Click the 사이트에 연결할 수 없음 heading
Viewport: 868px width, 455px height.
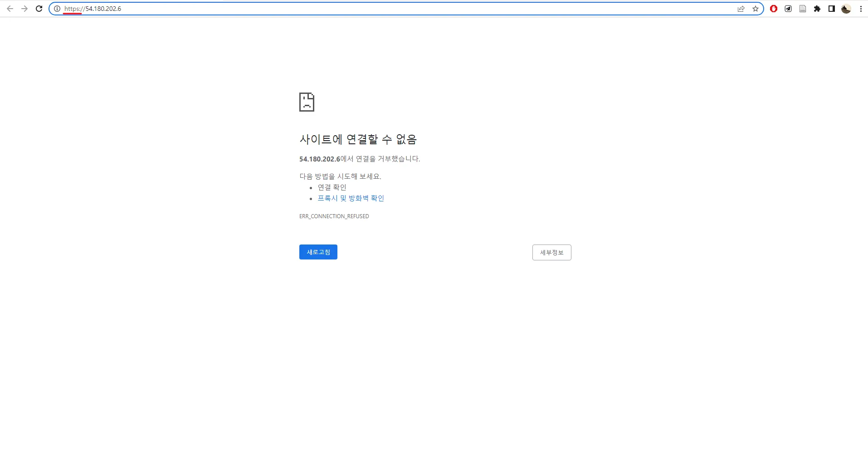358,139
